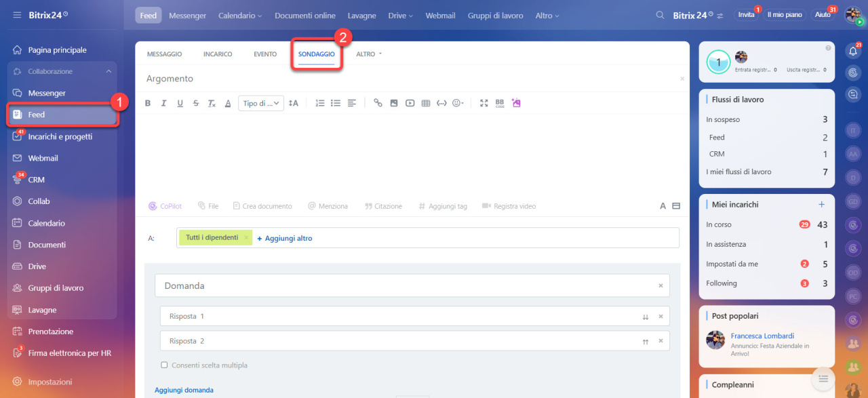Open the font size tool
The width and height of the screenshot is (868, 398).
coord(293,103)
